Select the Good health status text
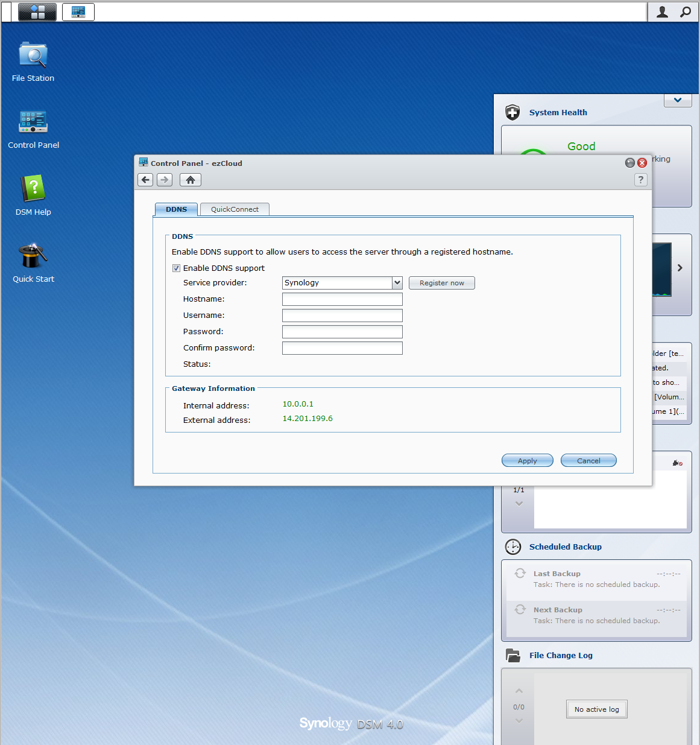Viewport: 700px width, 745px height. coord(581,147)
